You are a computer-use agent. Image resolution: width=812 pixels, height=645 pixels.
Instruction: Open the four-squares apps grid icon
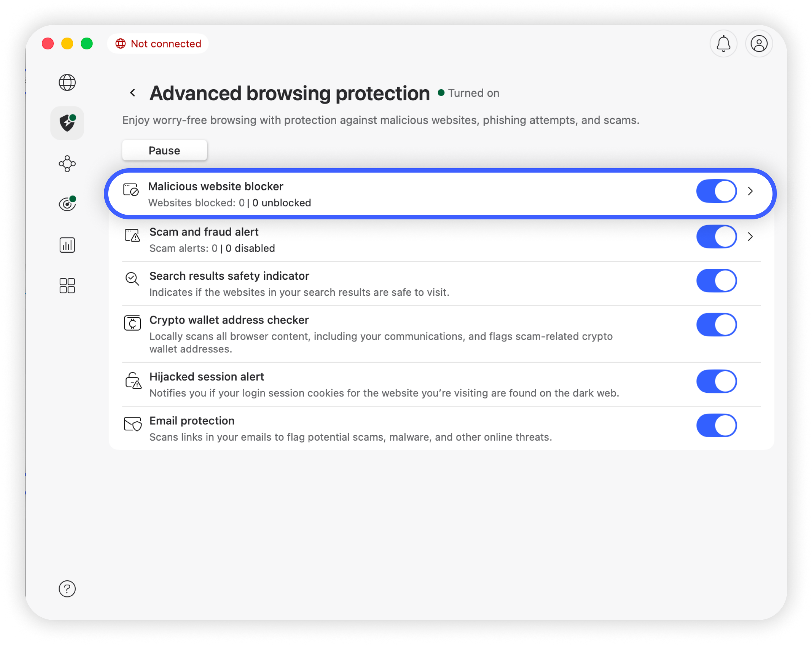(x=67, y=286)
